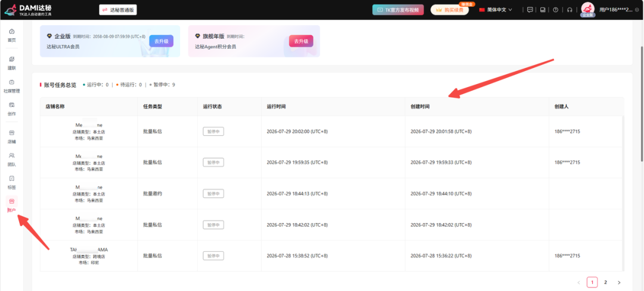Click the TK官方发布视频 button
The width and height of the screenshot is (644, 291).
click(x=398, y=10)
